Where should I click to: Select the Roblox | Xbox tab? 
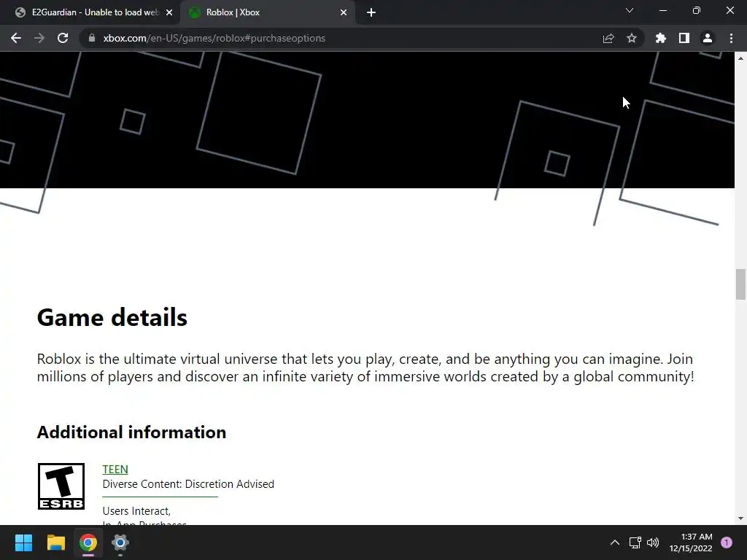[268, 12]
